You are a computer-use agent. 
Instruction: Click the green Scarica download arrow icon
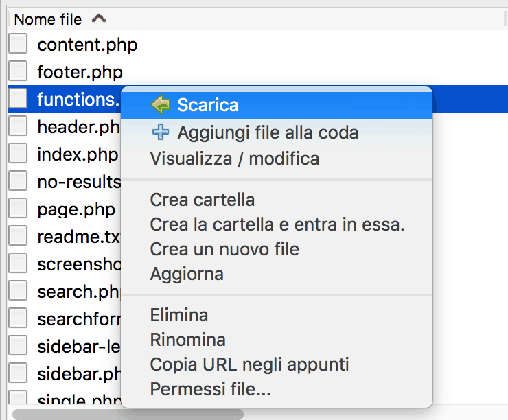pos(160,105)
